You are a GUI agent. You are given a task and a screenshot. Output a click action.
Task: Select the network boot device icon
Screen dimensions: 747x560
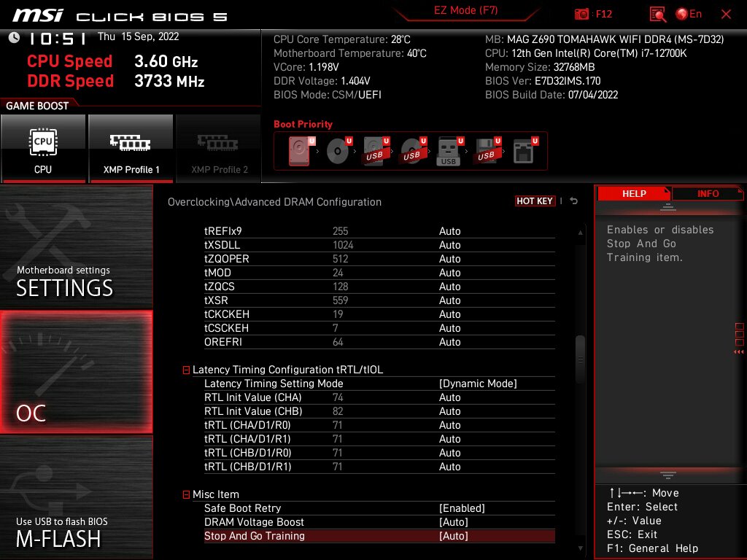click(x=525, y=151)
